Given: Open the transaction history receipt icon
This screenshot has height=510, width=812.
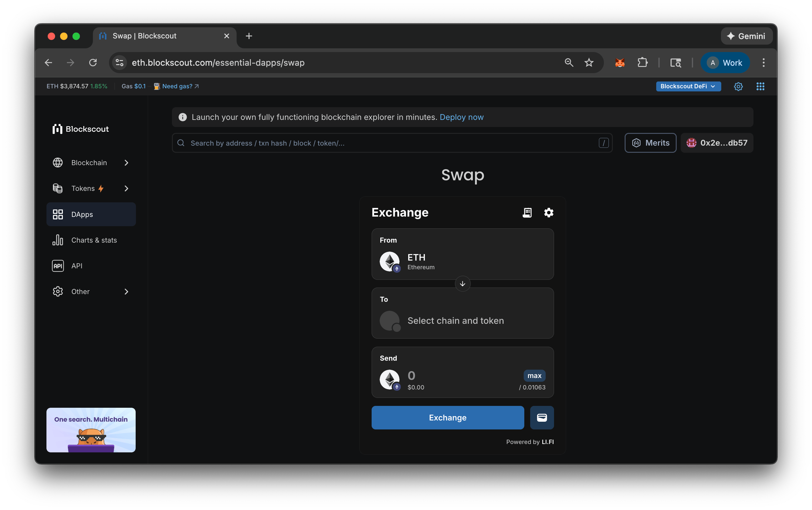Looking at the screenshot, I should coord(527,213).
